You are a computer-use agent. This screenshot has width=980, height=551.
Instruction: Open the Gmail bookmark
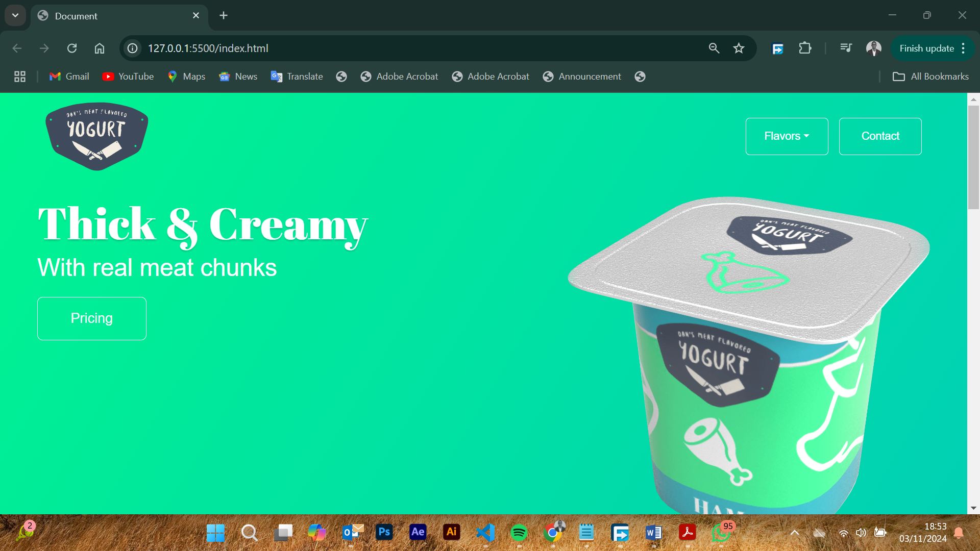69,77
